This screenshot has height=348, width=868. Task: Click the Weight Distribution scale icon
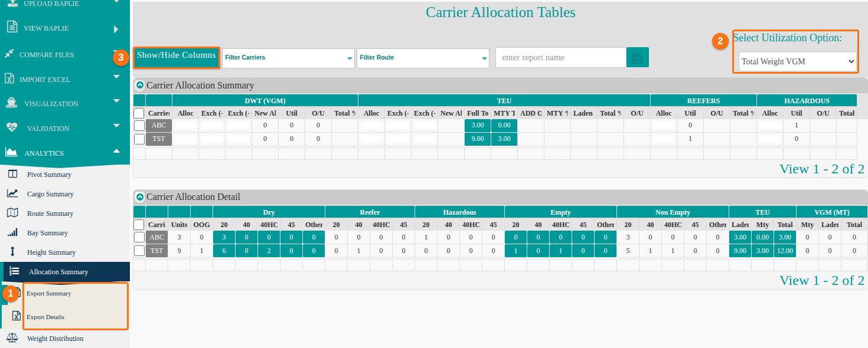click(12, 338)
